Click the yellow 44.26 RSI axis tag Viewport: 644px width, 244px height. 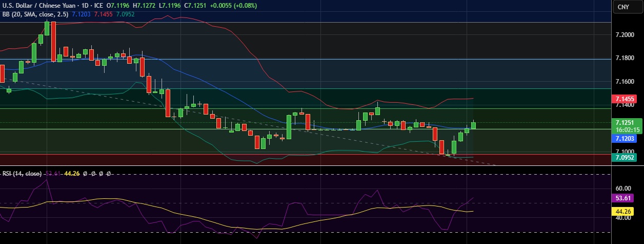pos(626,211)
